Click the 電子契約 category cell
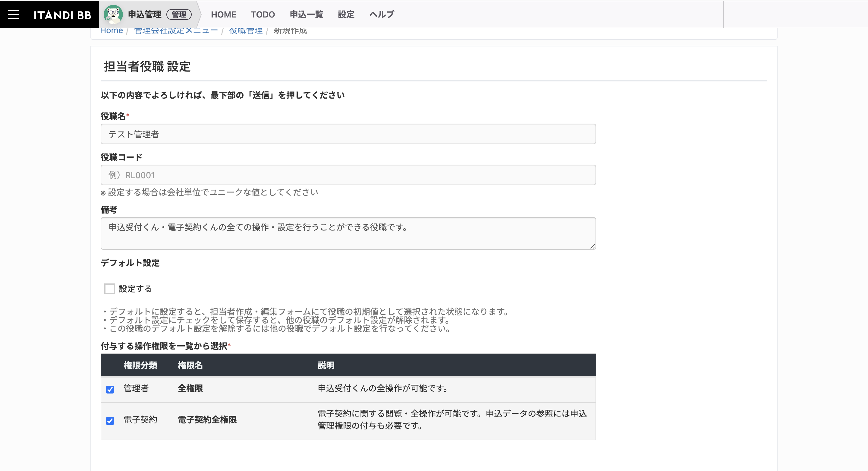The height and width of the screenshot is (471, 868). [140, 419]
